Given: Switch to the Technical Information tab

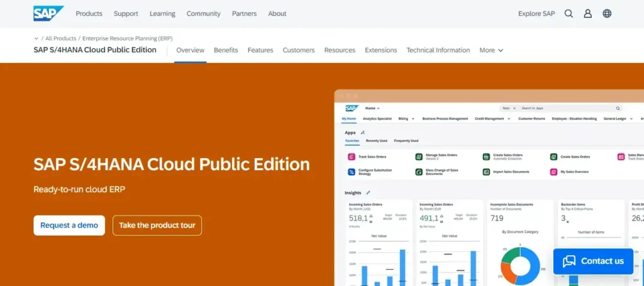Looking at the screenshot, I should coord(438,50).
